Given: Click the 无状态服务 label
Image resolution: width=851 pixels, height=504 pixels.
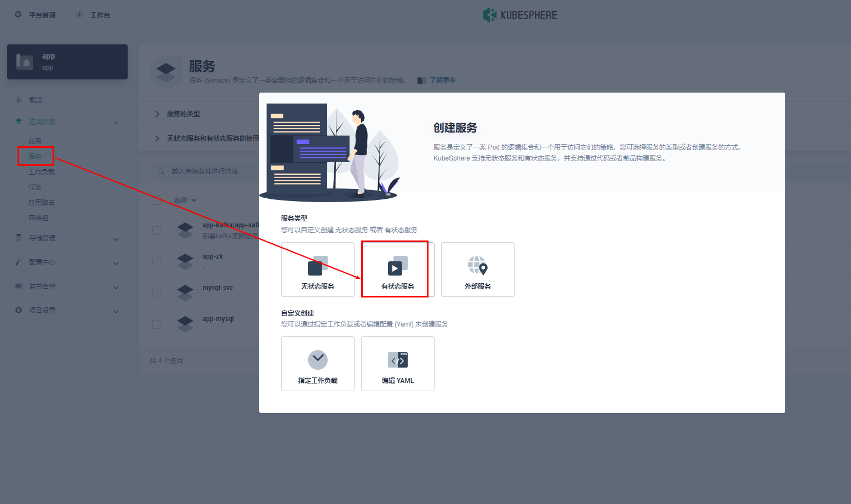Looking at the screenshot, I should click(318, 287).
